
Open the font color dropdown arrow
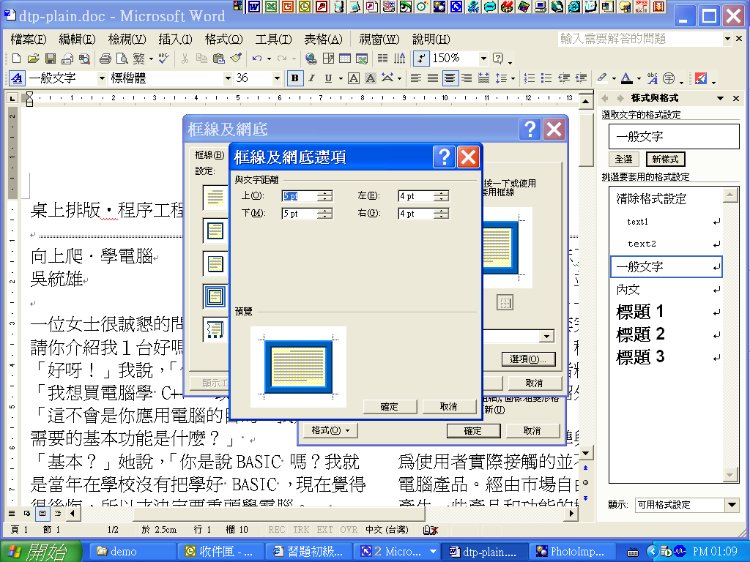(x=638, y=79)
